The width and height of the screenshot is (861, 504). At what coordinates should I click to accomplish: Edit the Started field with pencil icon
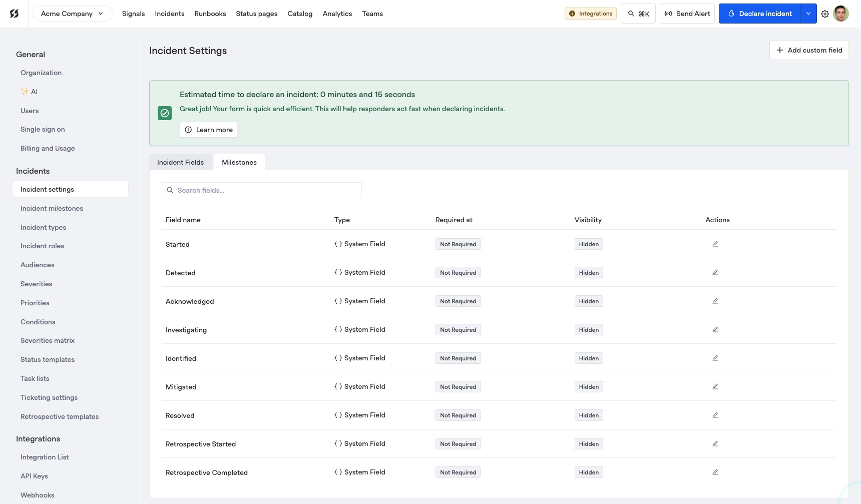coord(715,244)
